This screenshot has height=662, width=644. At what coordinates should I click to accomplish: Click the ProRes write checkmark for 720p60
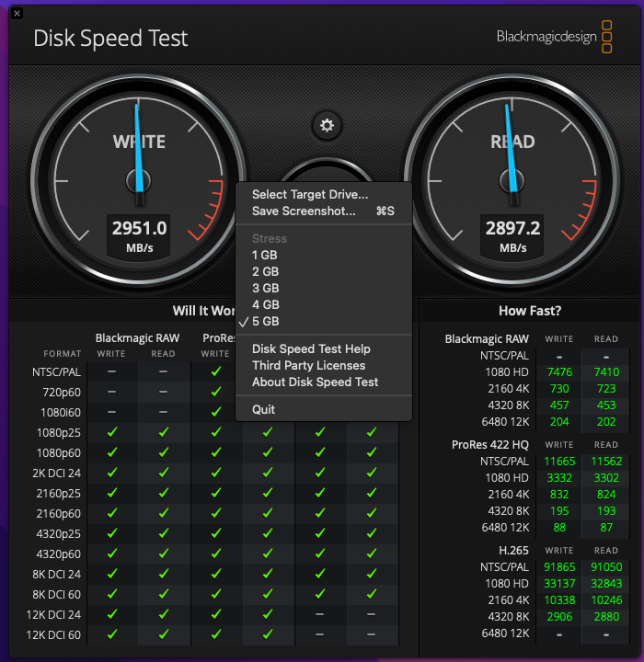[216, 392]
